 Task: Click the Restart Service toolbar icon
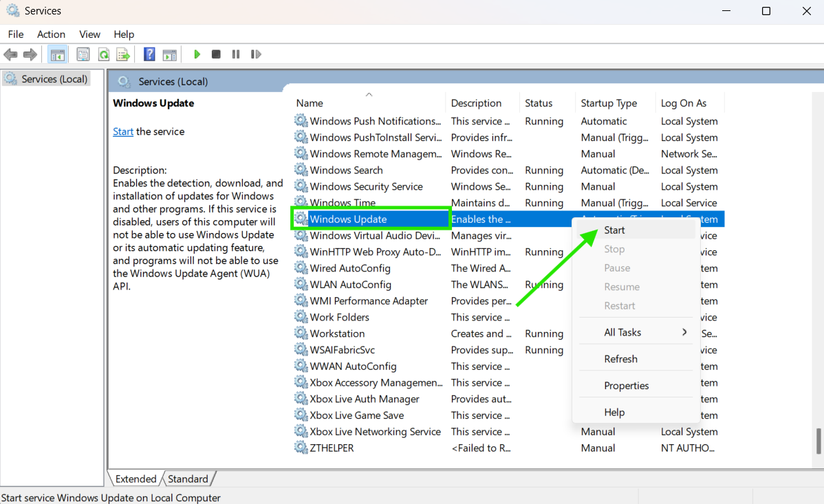256,54
